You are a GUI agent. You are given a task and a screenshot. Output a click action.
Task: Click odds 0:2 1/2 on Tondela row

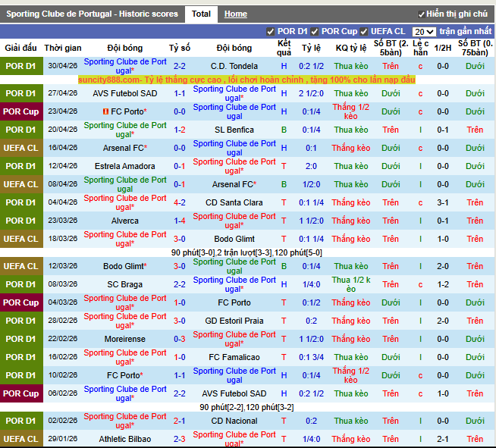(311, 67)
